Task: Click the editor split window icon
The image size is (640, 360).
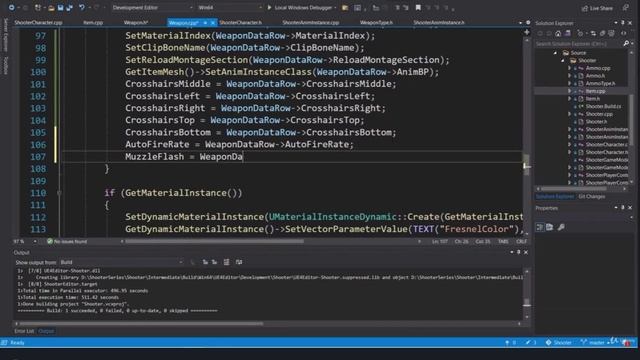Action: (527, 32)
